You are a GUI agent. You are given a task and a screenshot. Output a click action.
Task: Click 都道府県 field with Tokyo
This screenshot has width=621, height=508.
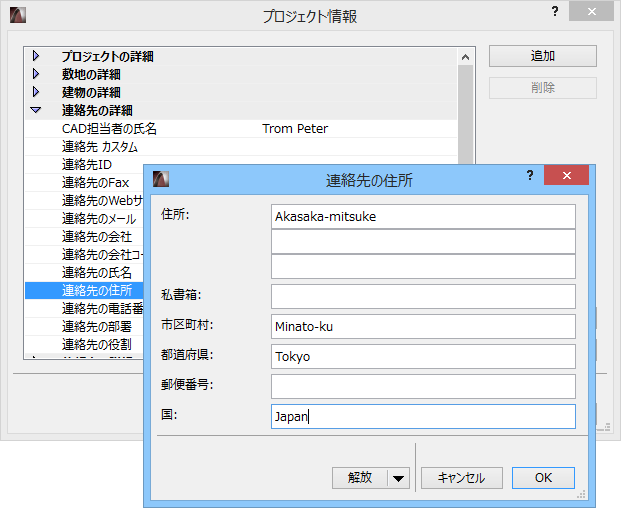423,356
